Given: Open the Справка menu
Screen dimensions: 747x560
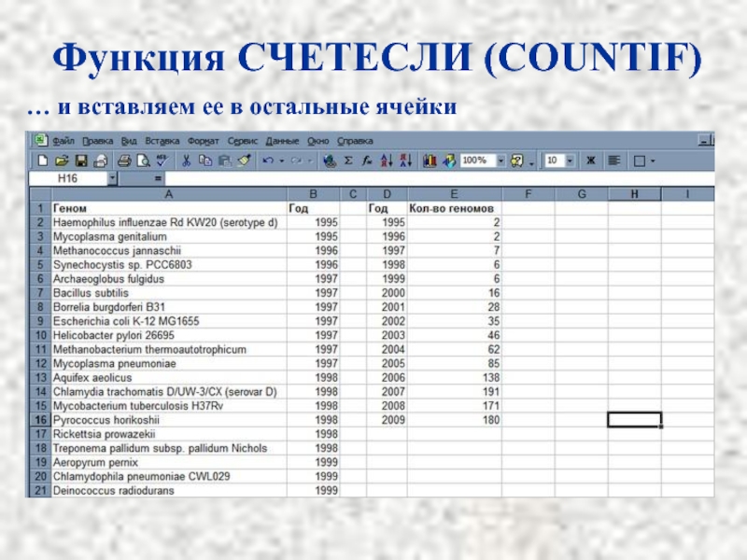Looking at the screenshot, I should pyautogui.click(x=355, y=141).
